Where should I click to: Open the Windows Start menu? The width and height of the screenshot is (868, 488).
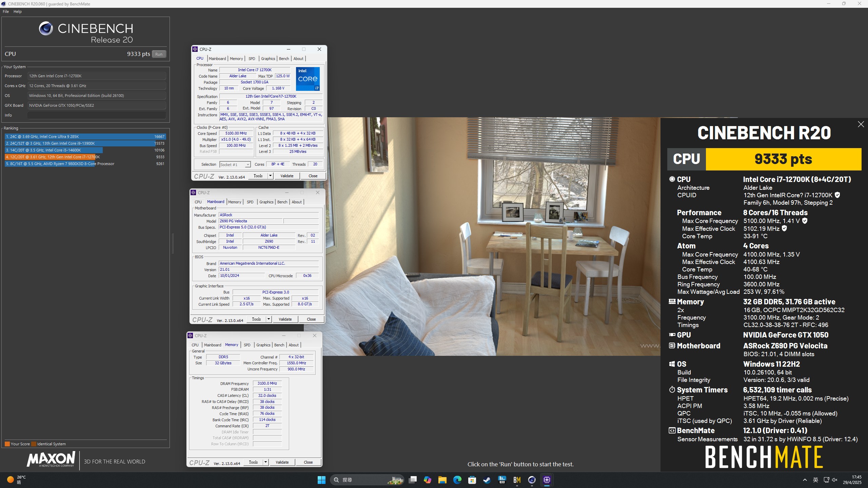pyautogui.click(x=321, y=480)
